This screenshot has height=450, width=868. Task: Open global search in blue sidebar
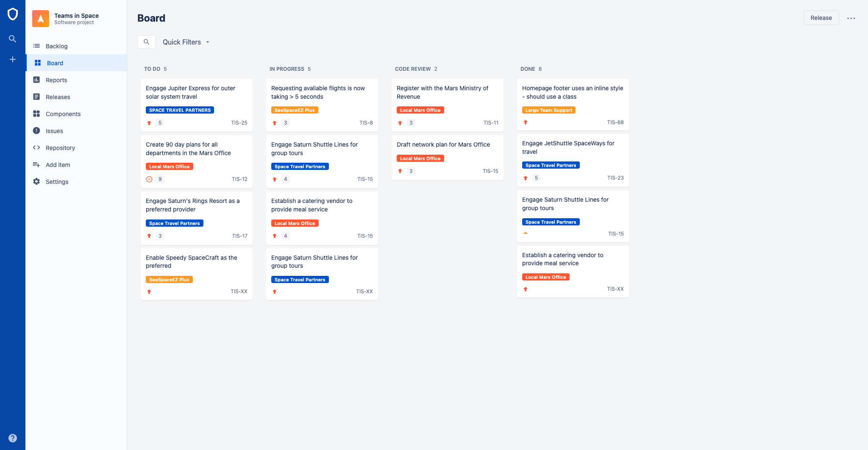click(x=13, y=39)
